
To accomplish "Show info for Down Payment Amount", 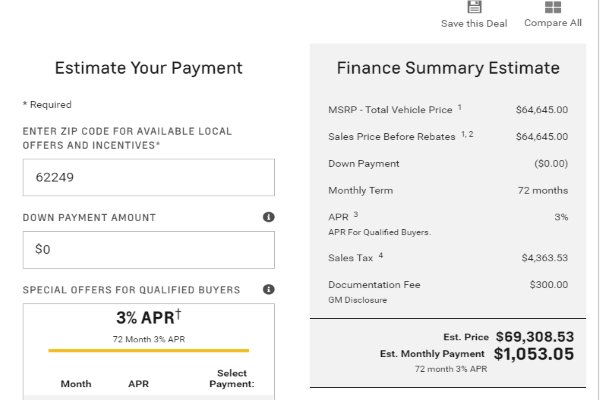I will (x=268, y=217).
